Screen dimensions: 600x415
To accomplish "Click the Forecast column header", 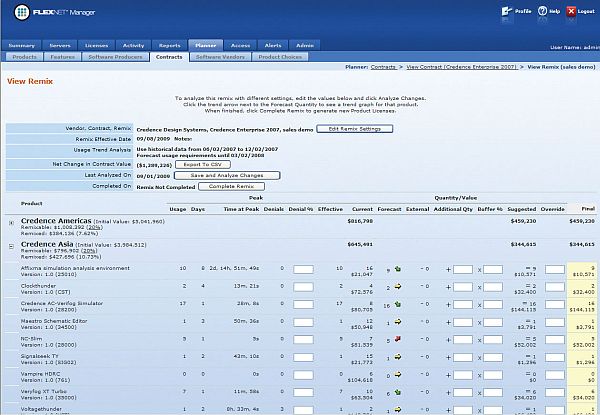I will click(389, 209).
